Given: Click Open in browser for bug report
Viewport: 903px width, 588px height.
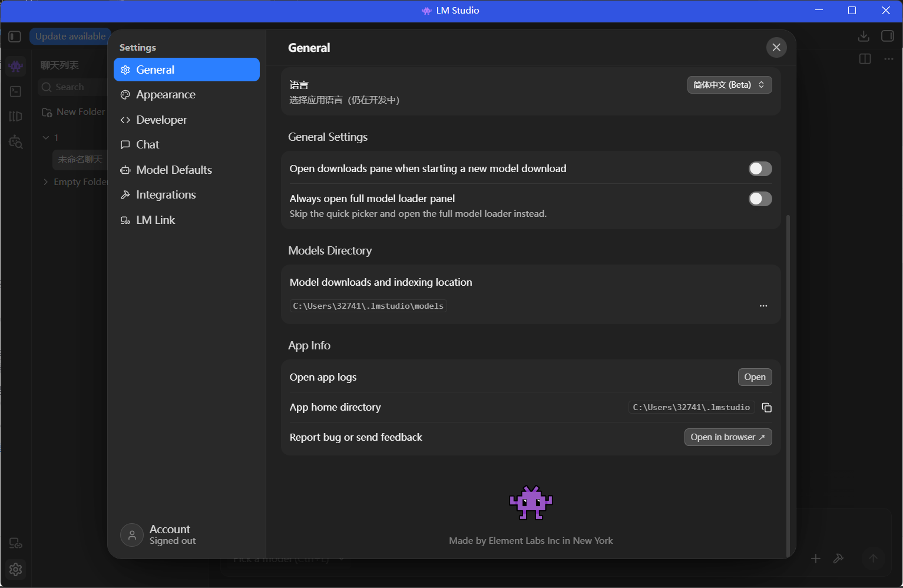Looking at the screenshot, I should click(728, 437).
